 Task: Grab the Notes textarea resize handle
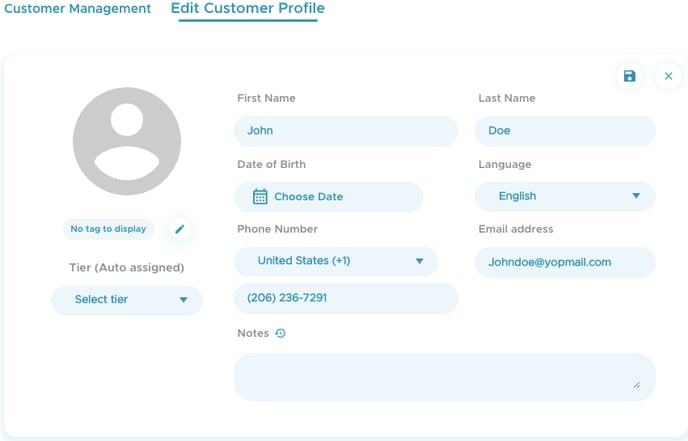coord(637,385)
